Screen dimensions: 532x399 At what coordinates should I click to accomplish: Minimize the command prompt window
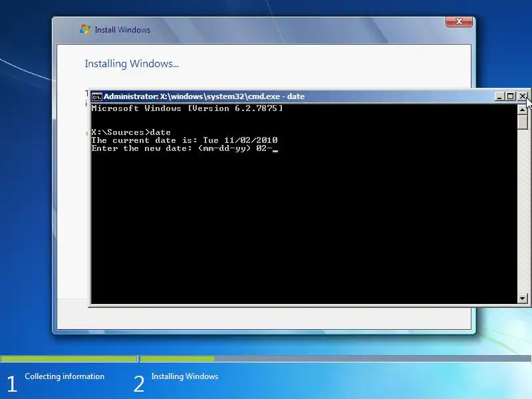[499, 96]
